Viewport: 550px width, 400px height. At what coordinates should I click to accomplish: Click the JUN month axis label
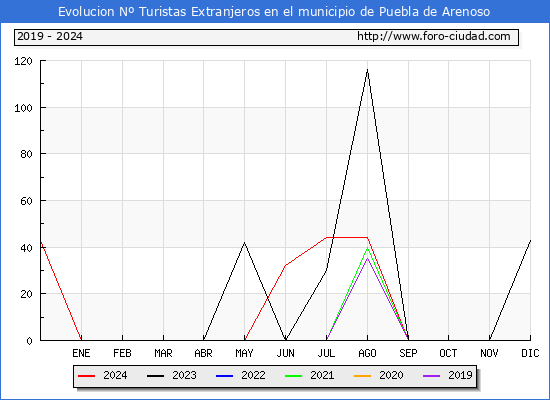point(286,353)
